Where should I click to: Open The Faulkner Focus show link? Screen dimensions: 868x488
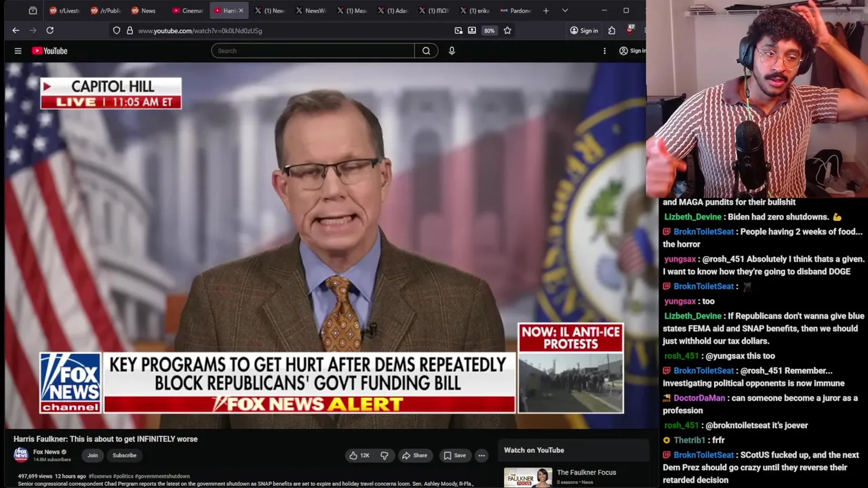click(587, 472)
